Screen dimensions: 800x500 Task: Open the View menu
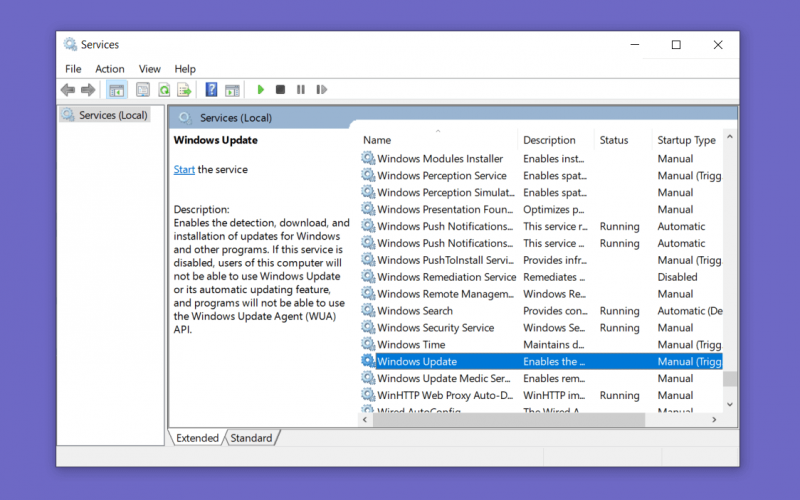149,69
